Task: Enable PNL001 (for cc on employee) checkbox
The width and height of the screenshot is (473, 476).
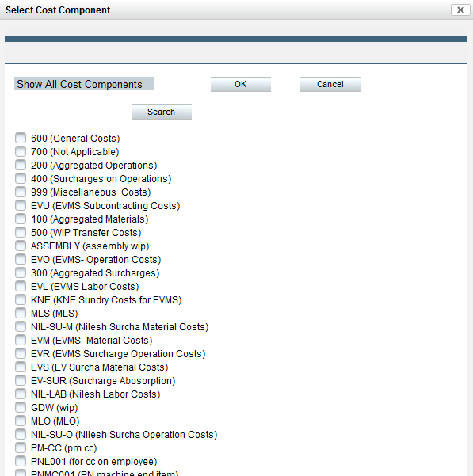Action: click(21, 461)
